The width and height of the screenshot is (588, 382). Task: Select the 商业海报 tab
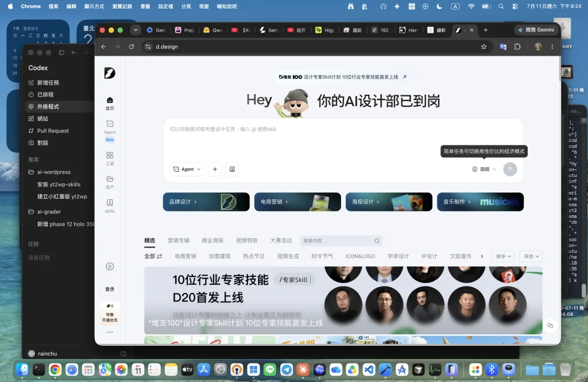click(x=212, y=241)
